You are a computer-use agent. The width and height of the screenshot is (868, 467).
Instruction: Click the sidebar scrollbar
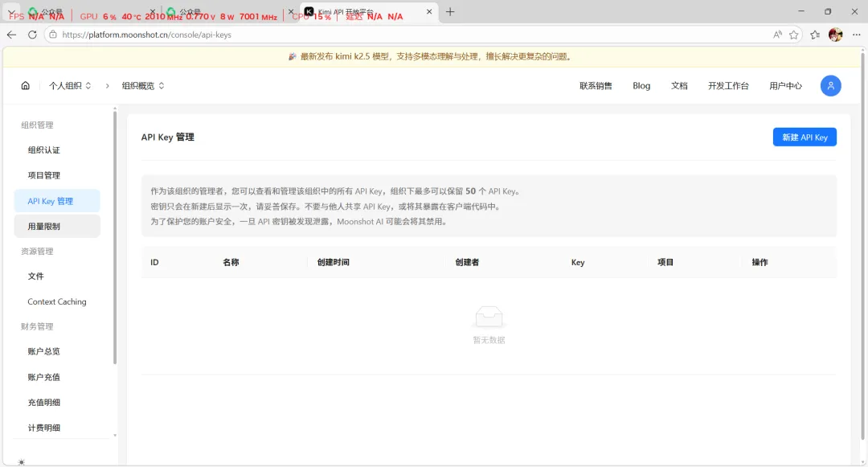[115, 238]
